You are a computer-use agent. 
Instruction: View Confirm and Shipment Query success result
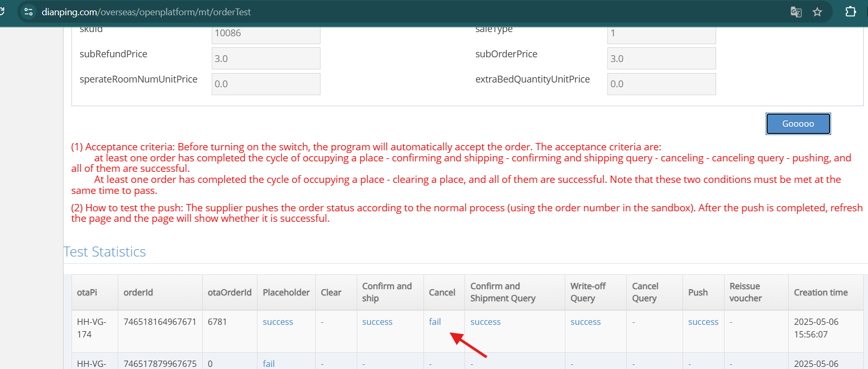click(x=485, y=322)
